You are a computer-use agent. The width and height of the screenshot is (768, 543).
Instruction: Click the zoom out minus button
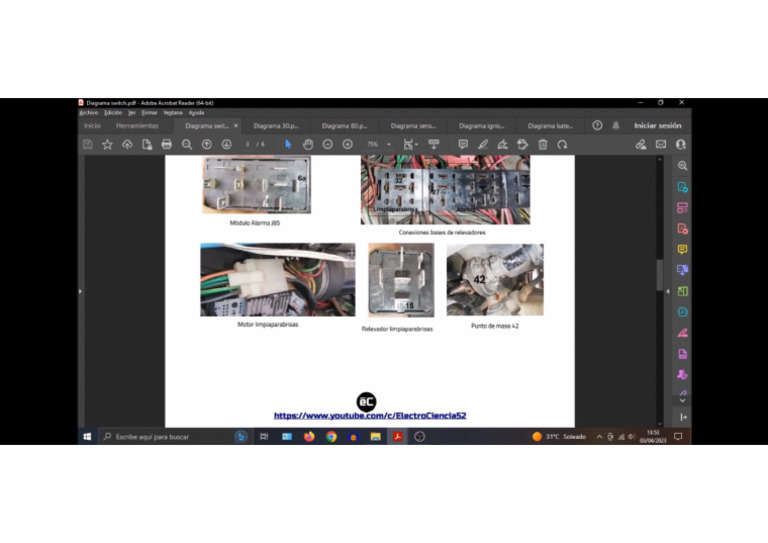[327, 144]
